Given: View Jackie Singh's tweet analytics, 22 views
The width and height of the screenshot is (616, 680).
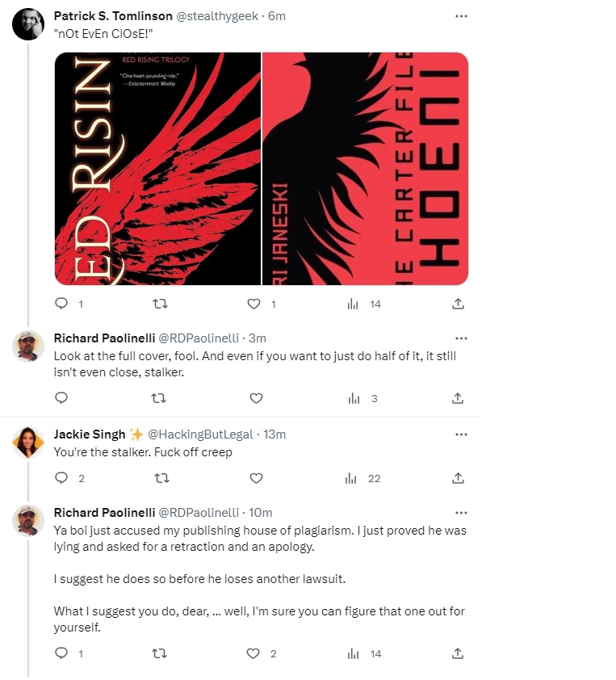Looking at the screenshot, I should coord(362,477).
